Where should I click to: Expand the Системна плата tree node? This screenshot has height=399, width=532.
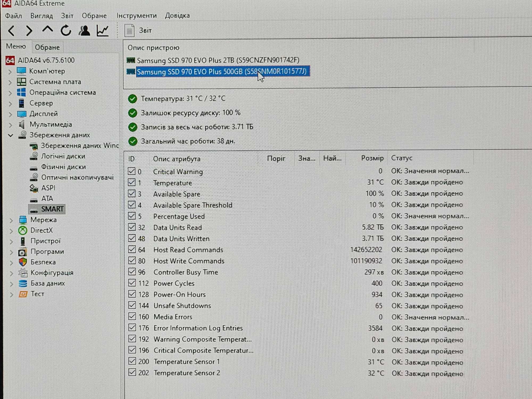[10, 82]
